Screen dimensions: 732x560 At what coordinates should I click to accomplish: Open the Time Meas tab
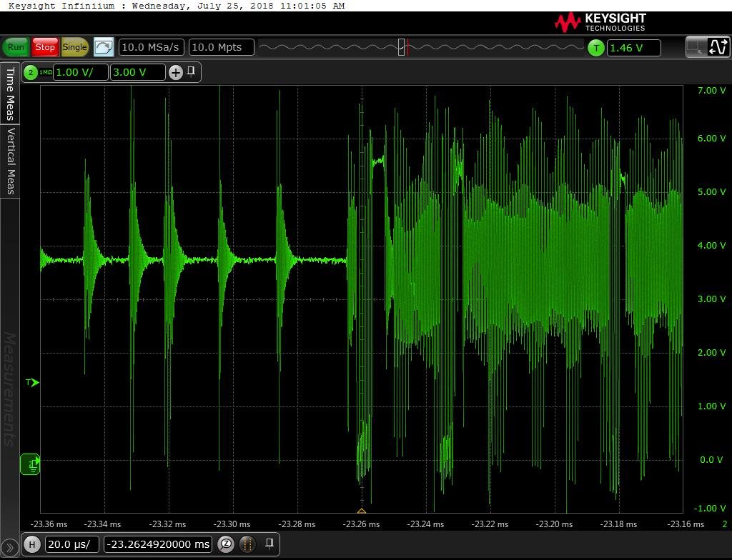[x=10, y=94]
